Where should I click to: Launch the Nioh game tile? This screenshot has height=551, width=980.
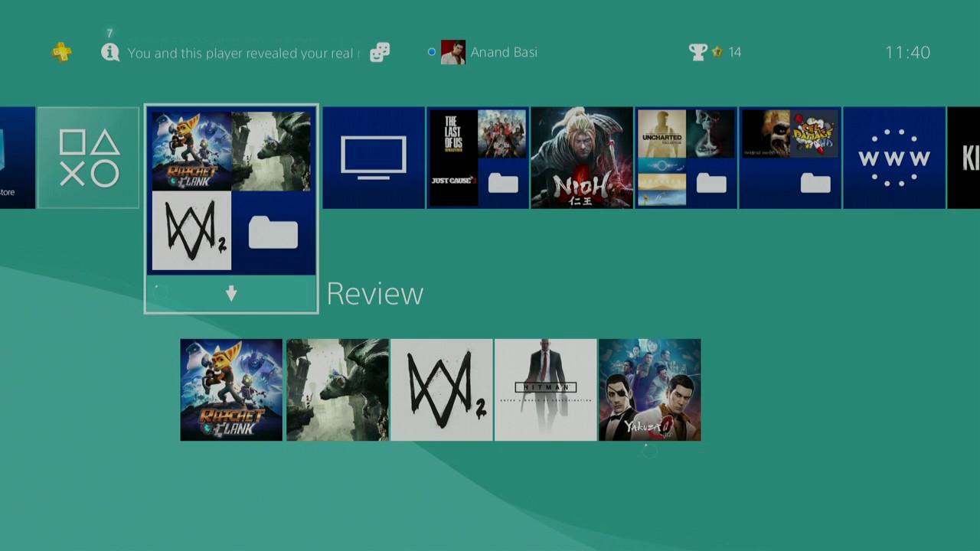(582, 158)
